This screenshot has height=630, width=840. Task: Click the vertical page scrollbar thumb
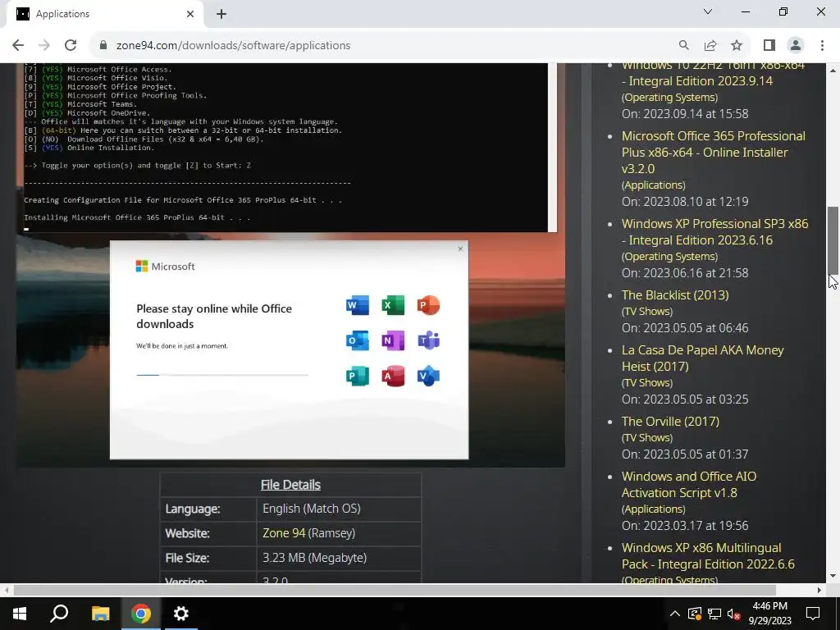click(833, 240)
